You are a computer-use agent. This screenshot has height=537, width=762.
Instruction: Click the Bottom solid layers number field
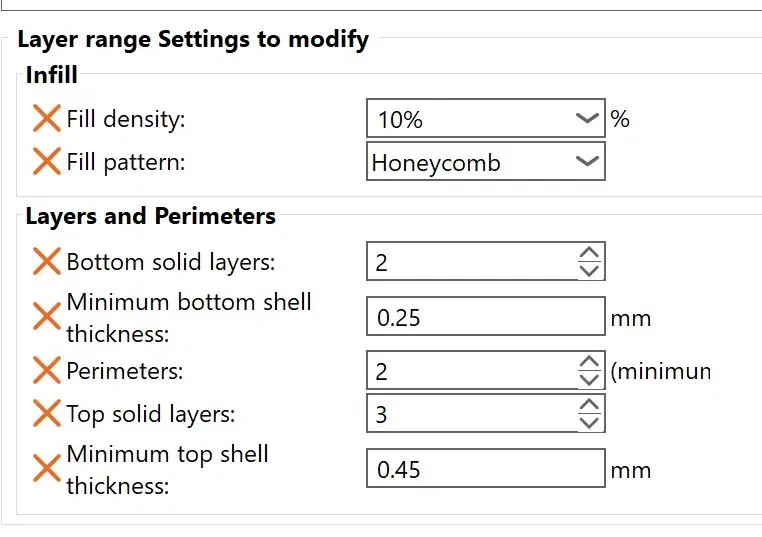pos(470,263)
